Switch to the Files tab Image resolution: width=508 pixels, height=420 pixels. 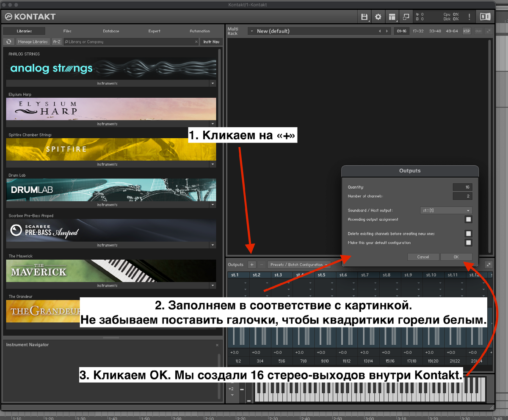[67, 31]
